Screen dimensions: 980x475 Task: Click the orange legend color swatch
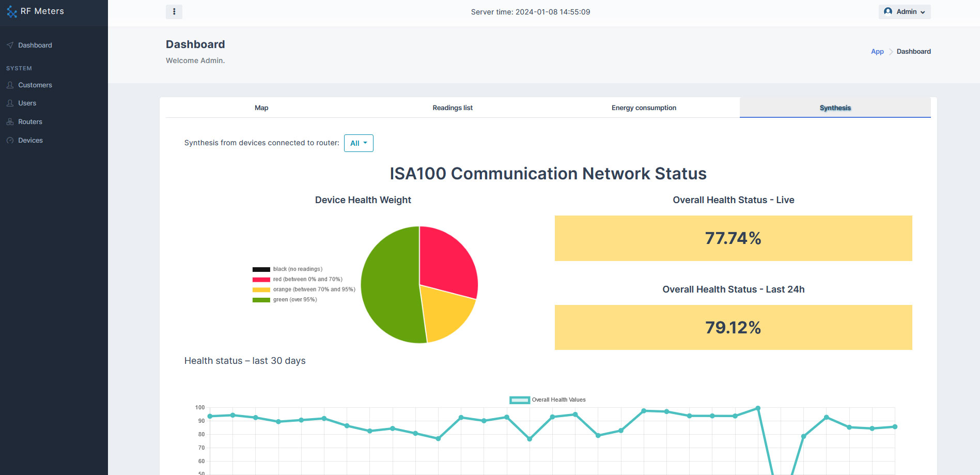[261, 289]
